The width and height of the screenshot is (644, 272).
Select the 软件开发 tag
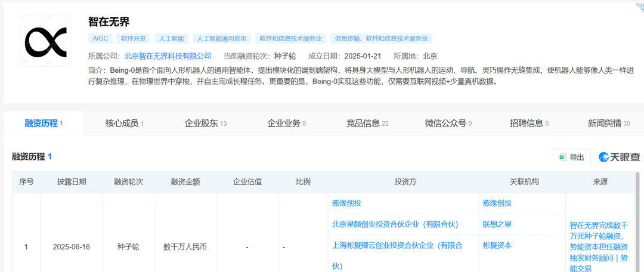click(134, 39)
